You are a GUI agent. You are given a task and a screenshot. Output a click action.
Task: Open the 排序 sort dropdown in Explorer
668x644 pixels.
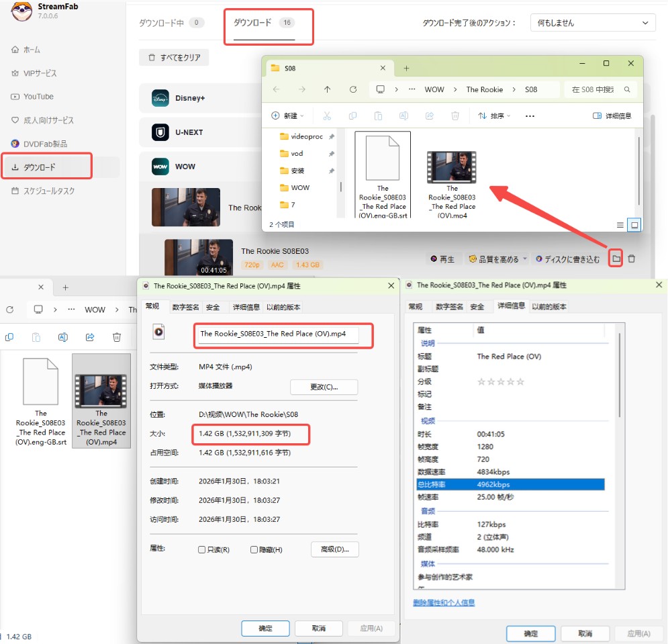494,116
